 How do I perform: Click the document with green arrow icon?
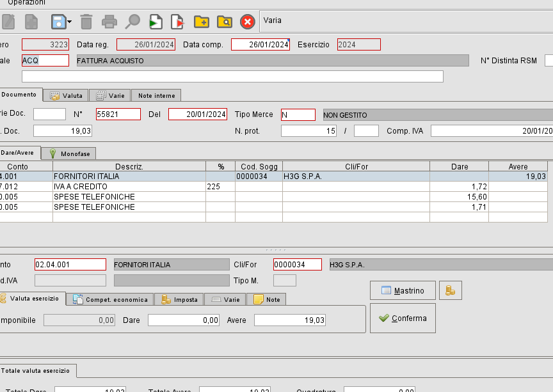tap(156, 22)
